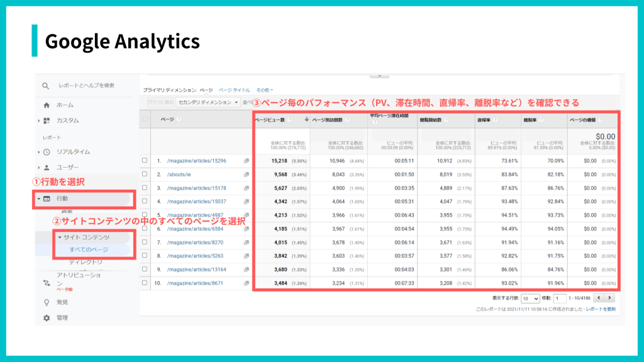Click the Home house icon
This screenshot has width=644, height=362.
47,105
